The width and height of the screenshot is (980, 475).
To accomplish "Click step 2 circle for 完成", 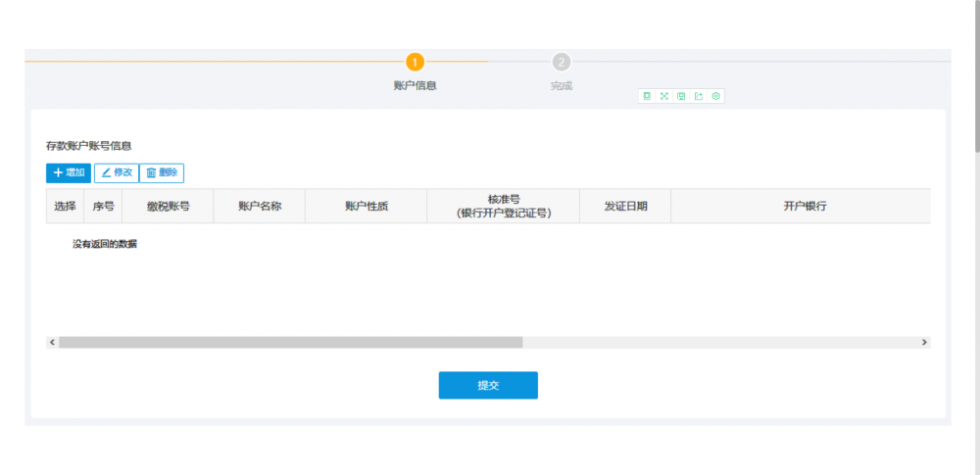I will click(561, 62).
